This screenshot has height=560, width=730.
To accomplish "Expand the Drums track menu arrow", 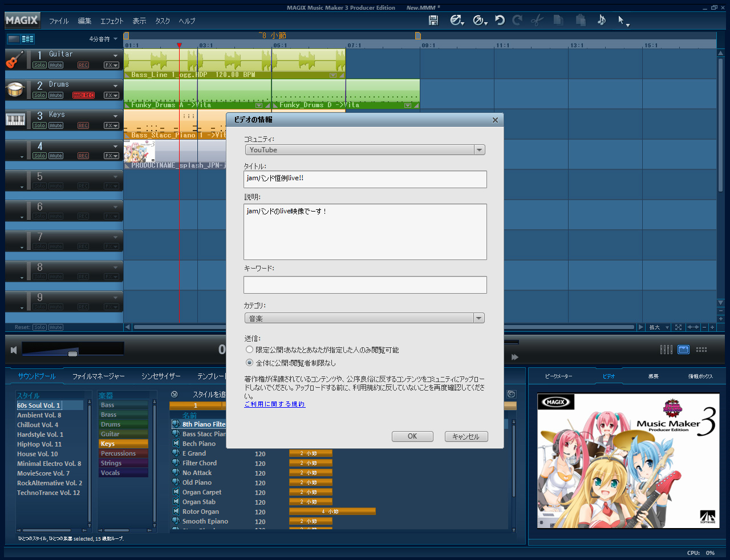I will point(115,86).
